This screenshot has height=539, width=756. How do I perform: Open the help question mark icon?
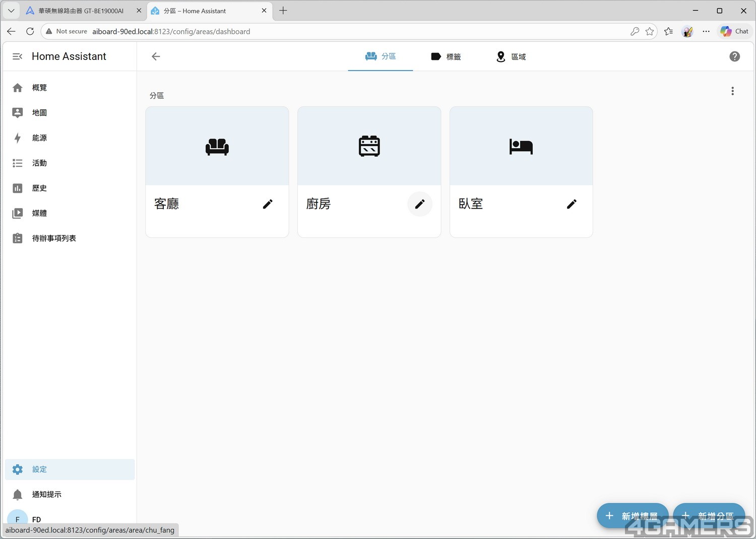point(734,56)
